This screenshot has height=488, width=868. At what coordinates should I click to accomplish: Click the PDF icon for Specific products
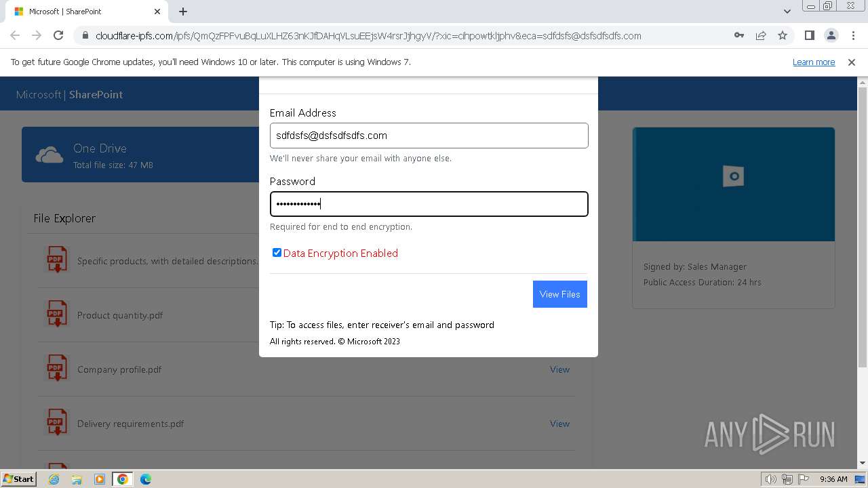[56, 260]
